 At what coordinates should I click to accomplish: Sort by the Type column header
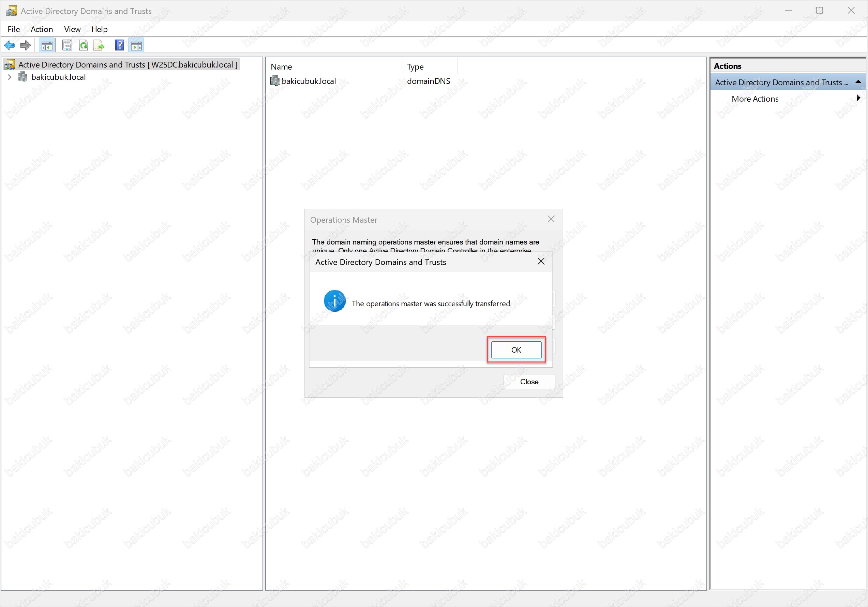point(430,66)
